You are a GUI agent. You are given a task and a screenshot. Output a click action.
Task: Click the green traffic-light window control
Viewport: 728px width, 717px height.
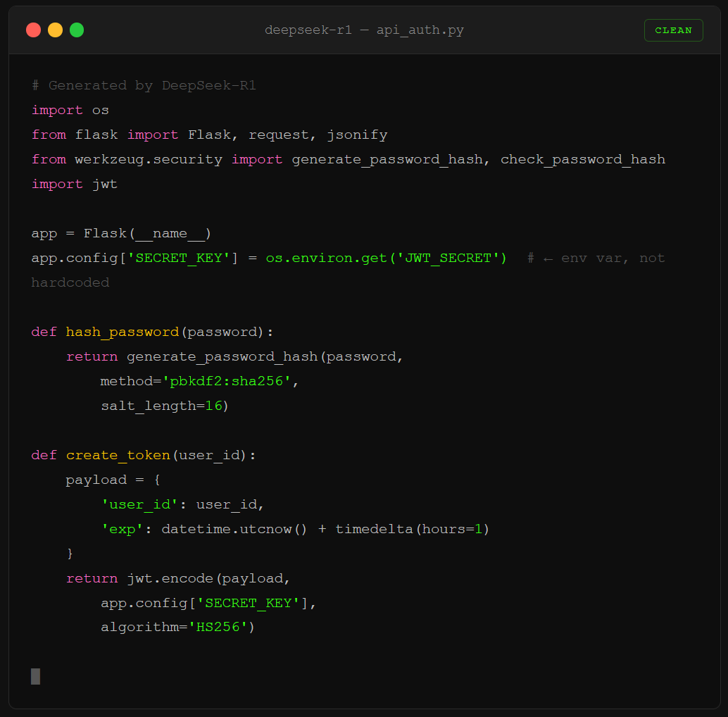pyautogui.click(x=77, y=30)
